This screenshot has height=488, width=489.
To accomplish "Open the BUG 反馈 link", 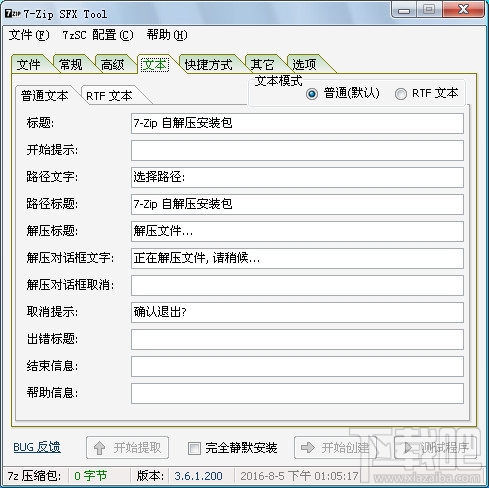I will click(x=37, y=447).
